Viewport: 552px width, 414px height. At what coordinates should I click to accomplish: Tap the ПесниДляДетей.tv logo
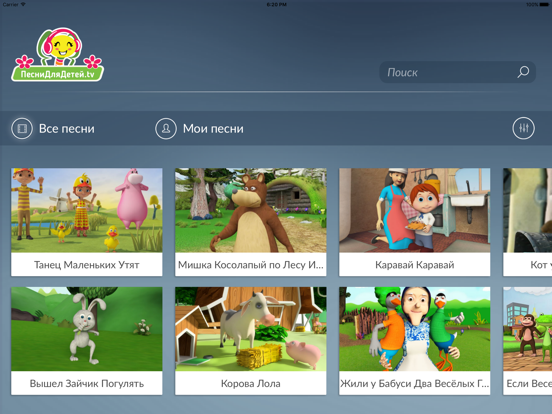(x=58, y=55)
